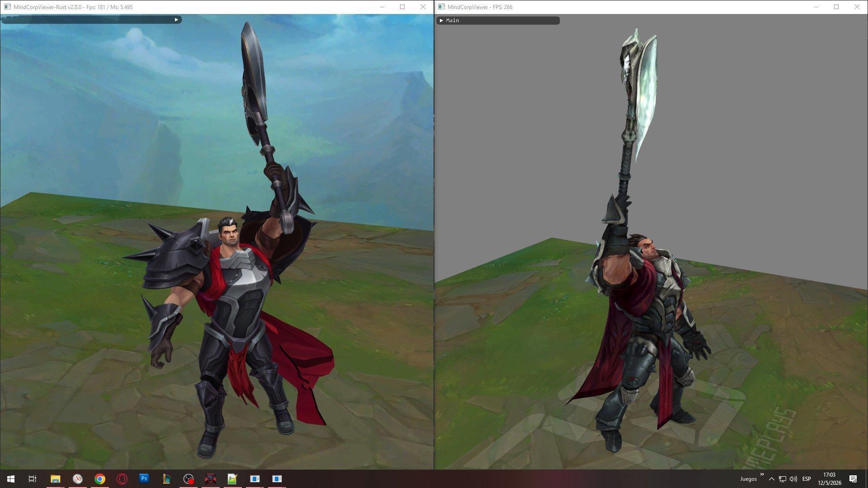Viewport: 868px width, 488px height.
Task: Open the volume control in the tray
Action: (793, 479)
